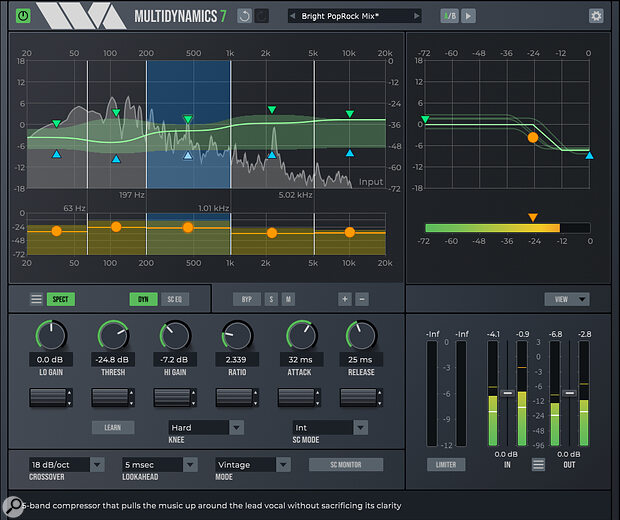Select the orange threshold dot on band 4
This screenshot has width=620, height=520.
272,233
